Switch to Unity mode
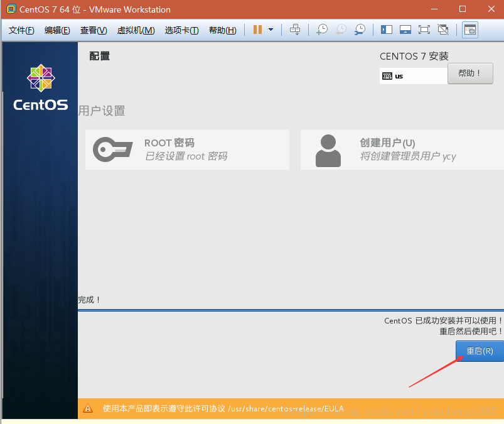The width and height of the screenshot is (504, 424). (443, 30)
